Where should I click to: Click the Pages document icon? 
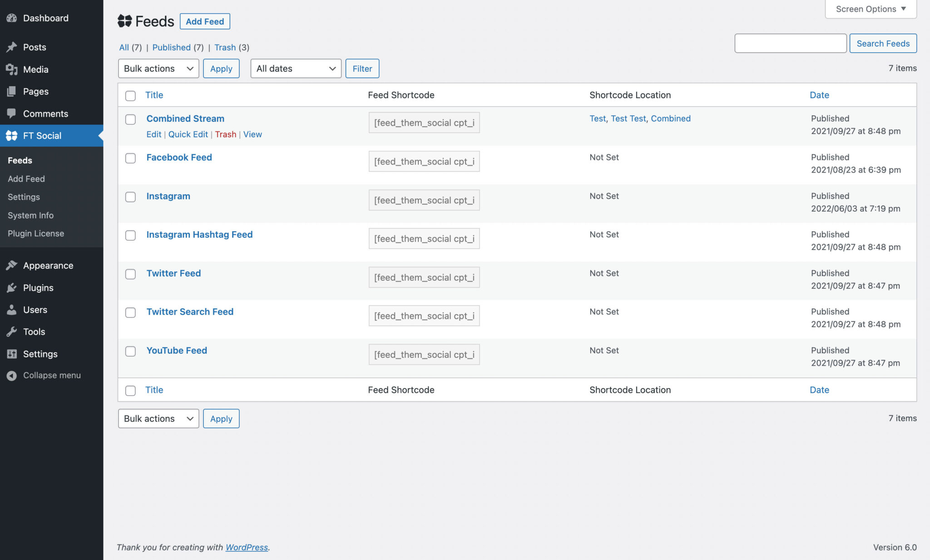pos(12,91)
